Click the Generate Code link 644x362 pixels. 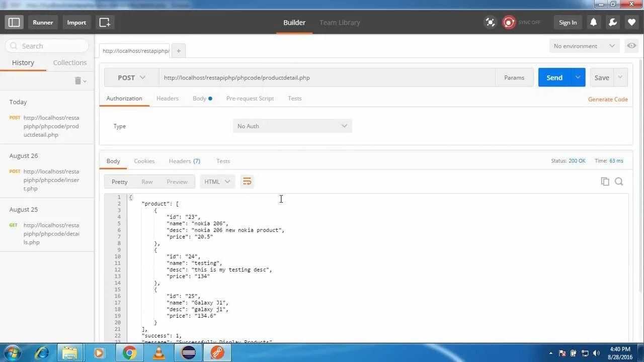pyautogui.click(x=608, y=99)
